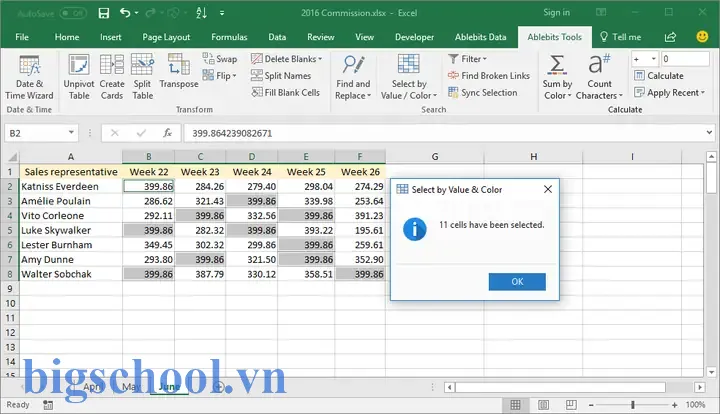Click Fill Blank Cells tool
This screenshot has height=414, width=720.
coord(285,93)
